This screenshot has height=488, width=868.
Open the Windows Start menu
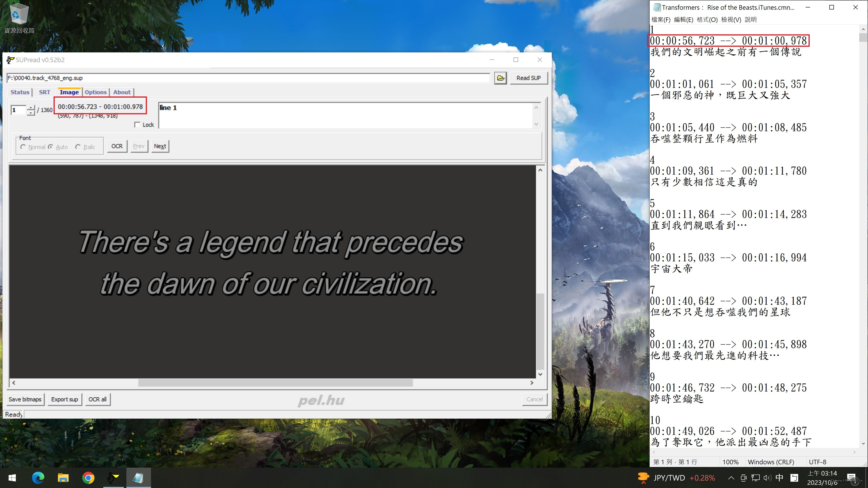pos(12,478)
